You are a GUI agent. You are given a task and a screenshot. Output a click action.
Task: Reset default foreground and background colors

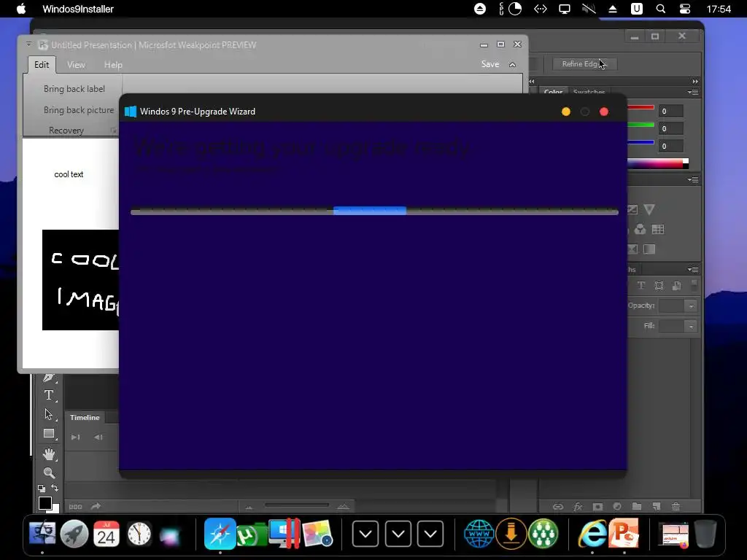click(42, 488)
